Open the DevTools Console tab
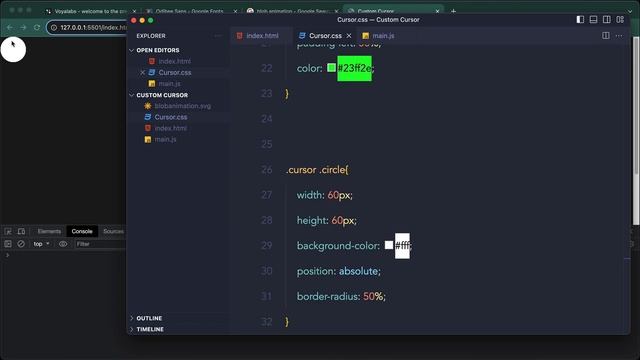640x360 pixels. coord(82,231)
